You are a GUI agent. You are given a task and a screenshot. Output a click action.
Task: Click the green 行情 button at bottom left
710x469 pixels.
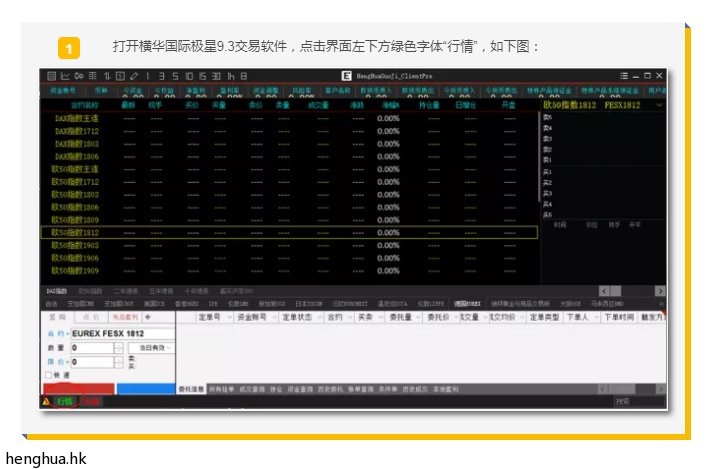pyautogui.click(x=65, y=401)
